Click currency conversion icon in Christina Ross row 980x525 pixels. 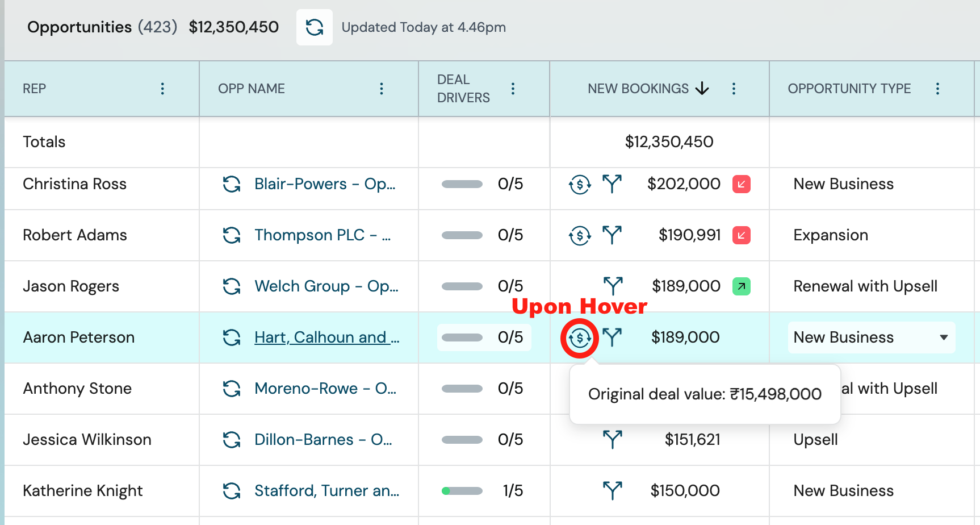[580, 184]
